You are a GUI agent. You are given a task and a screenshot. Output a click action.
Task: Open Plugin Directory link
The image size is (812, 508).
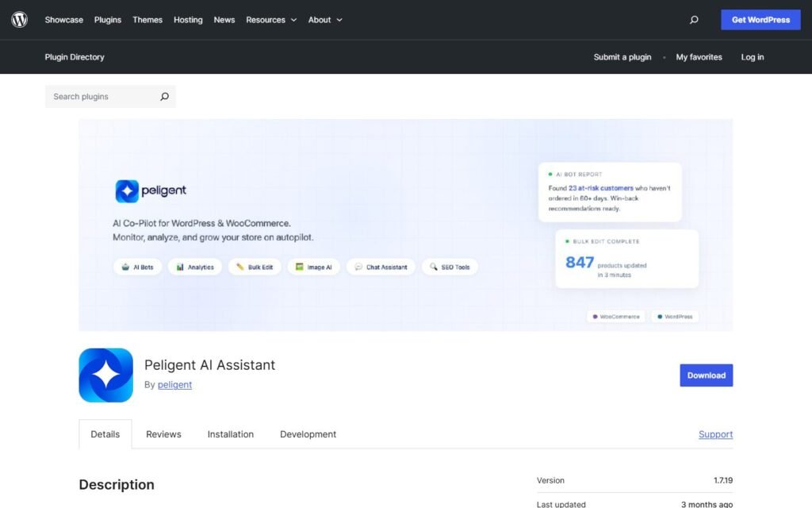(x=75, y=57)
